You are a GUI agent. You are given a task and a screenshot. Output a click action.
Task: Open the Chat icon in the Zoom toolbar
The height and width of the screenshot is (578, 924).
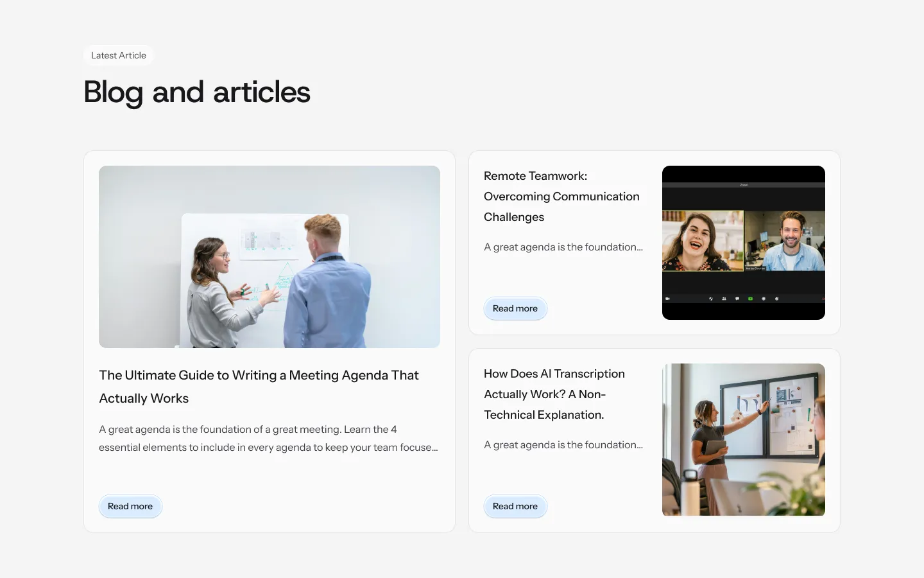737,299
